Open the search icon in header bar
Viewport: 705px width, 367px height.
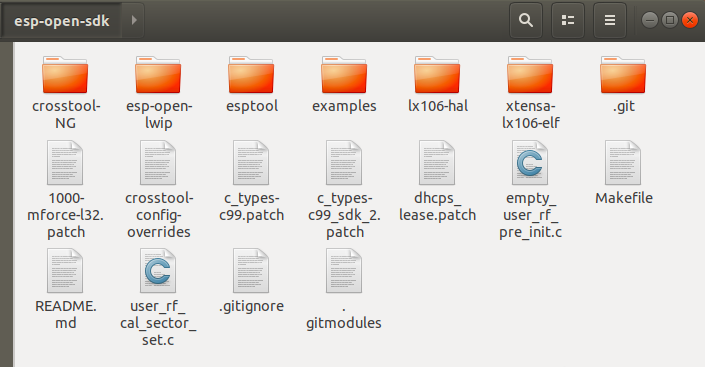(526, 20)
